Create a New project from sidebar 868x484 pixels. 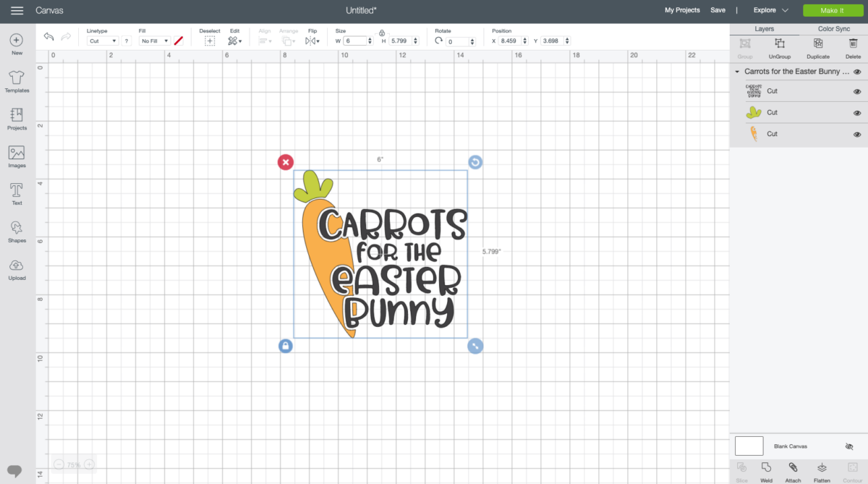[x=17, y=44]
